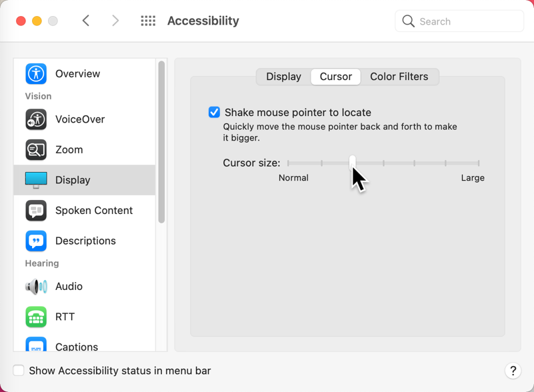Switch to the Display tab

[x=283, y=77]
